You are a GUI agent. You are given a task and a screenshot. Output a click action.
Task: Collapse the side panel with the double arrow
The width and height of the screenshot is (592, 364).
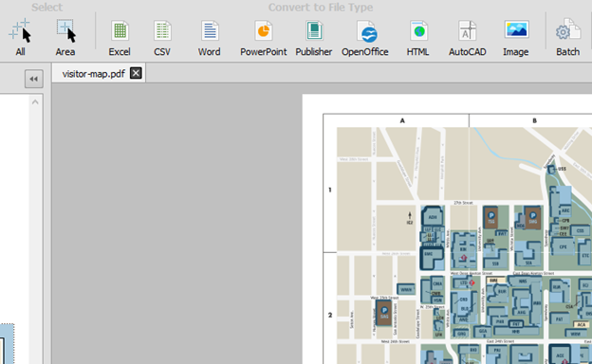click(x=34, y=79)
